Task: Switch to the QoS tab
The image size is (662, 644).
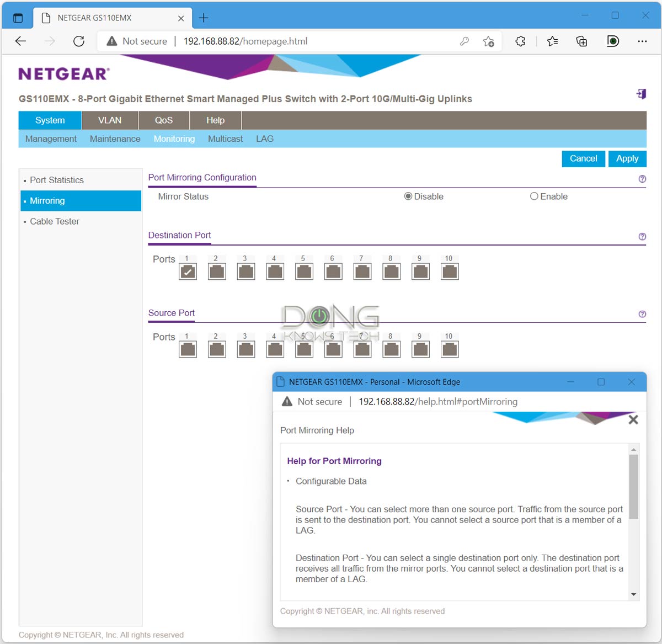Action: [x=163, y=120]
